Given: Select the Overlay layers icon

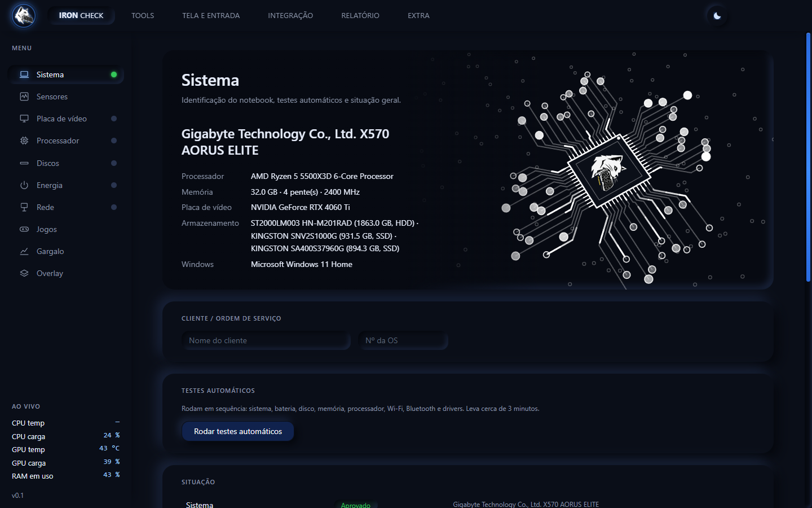Looking at the screenshot, I should click(24, 273).
